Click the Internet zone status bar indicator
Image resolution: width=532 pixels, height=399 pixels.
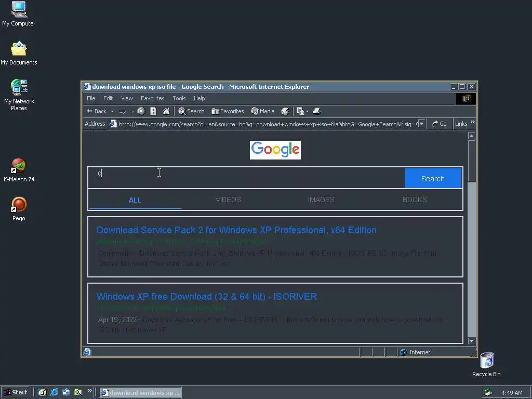click(x=415, y=352)
